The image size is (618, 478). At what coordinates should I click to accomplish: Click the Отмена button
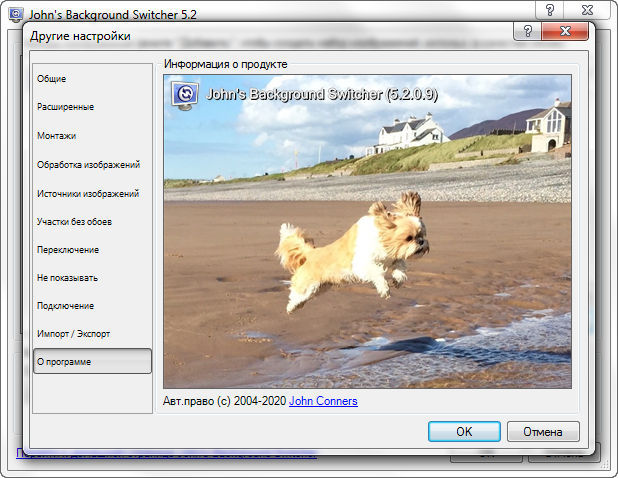543,432
